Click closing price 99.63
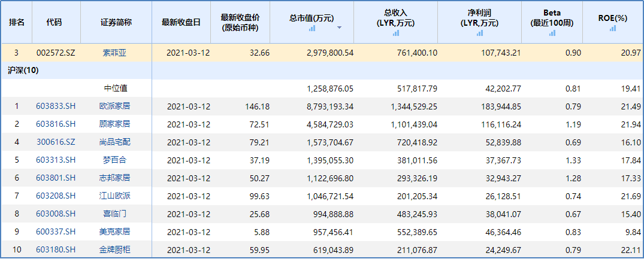Screen dimensions: 644x259 click(259, 196)
